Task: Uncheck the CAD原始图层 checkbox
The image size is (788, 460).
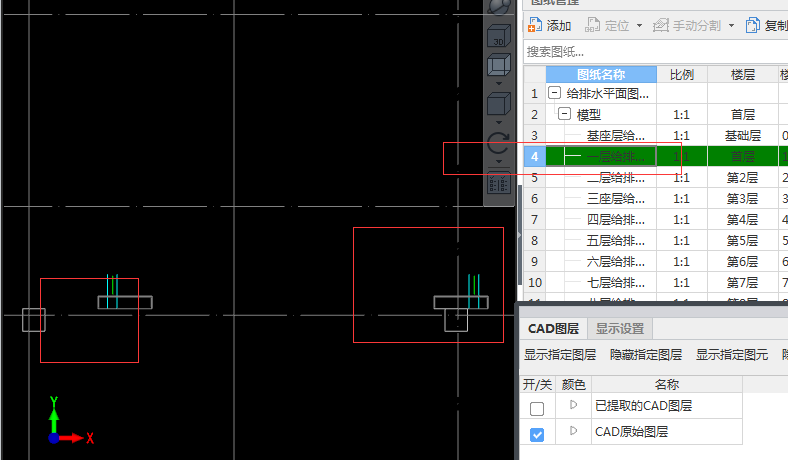Action: [x=537, y=434]
